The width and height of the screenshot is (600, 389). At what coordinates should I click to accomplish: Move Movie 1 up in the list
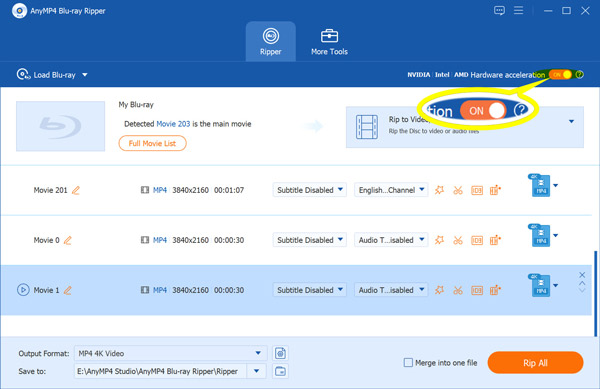coord(582,283)
